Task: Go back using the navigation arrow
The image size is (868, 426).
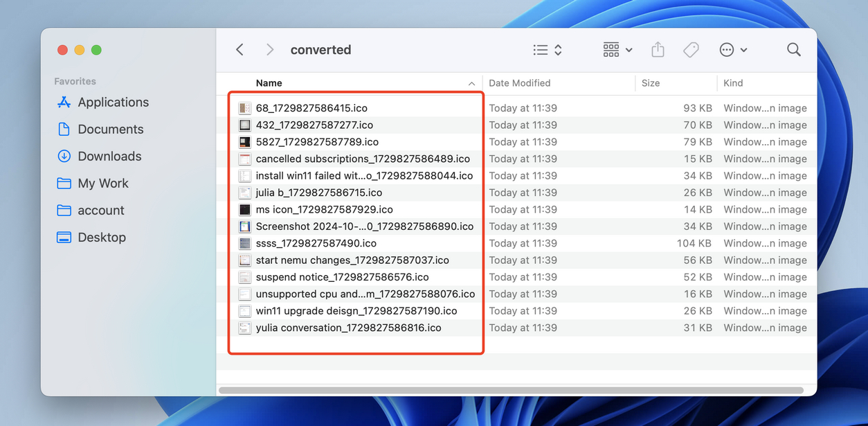Action: (x=239, y=49)
